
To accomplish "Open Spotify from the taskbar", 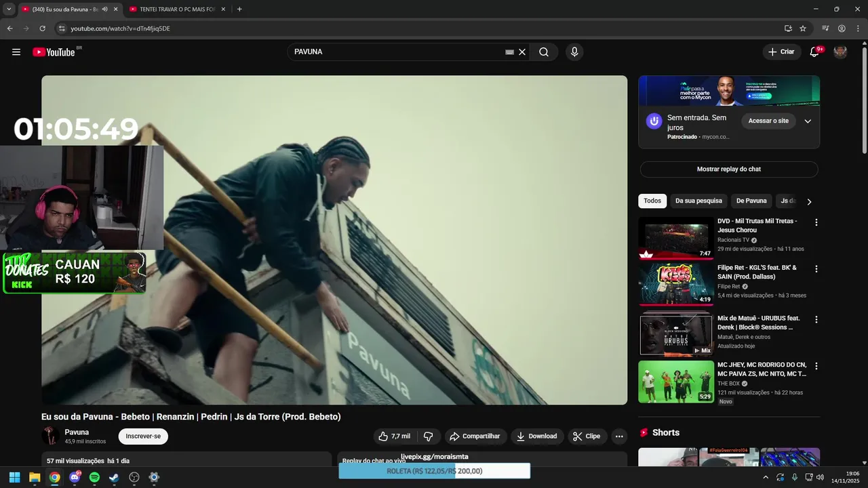I will (x=94, y=477).
